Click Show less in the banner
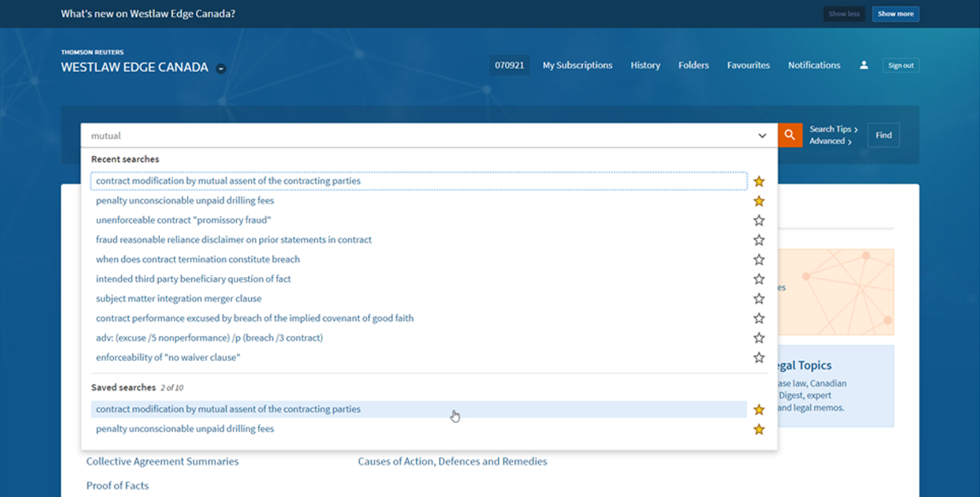 pos(844,14)
